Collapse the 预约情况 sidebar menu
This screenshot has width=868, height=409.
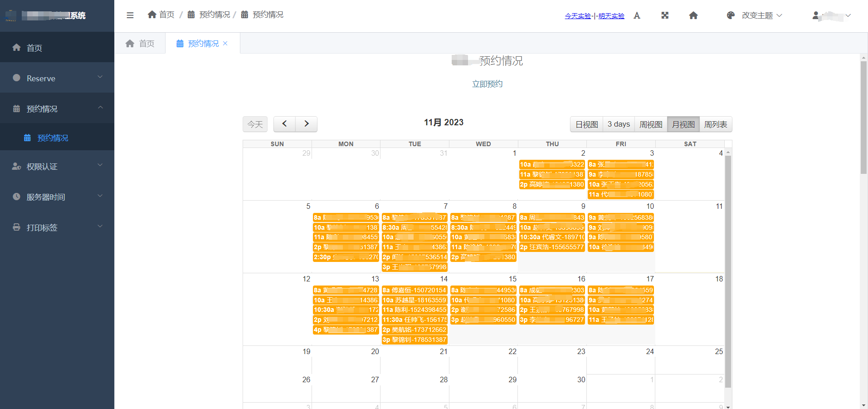point(100,108)
